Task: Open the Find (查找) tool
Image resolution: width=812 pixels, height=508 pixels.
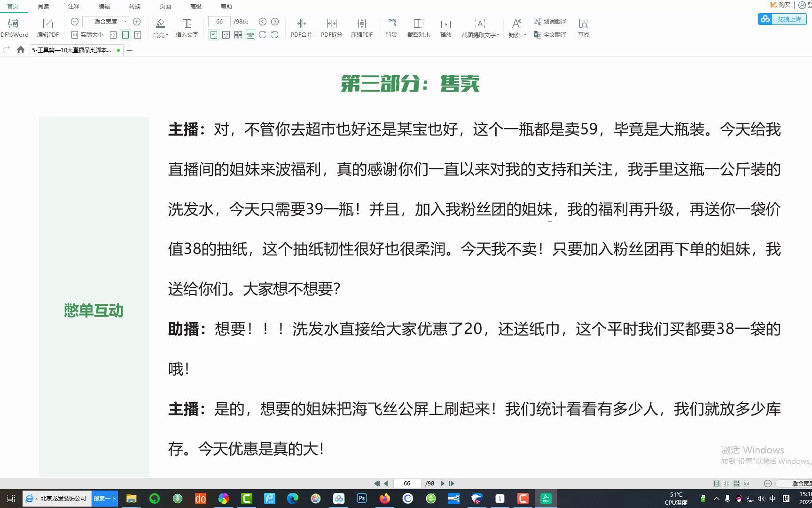Action: coord(584,28)
